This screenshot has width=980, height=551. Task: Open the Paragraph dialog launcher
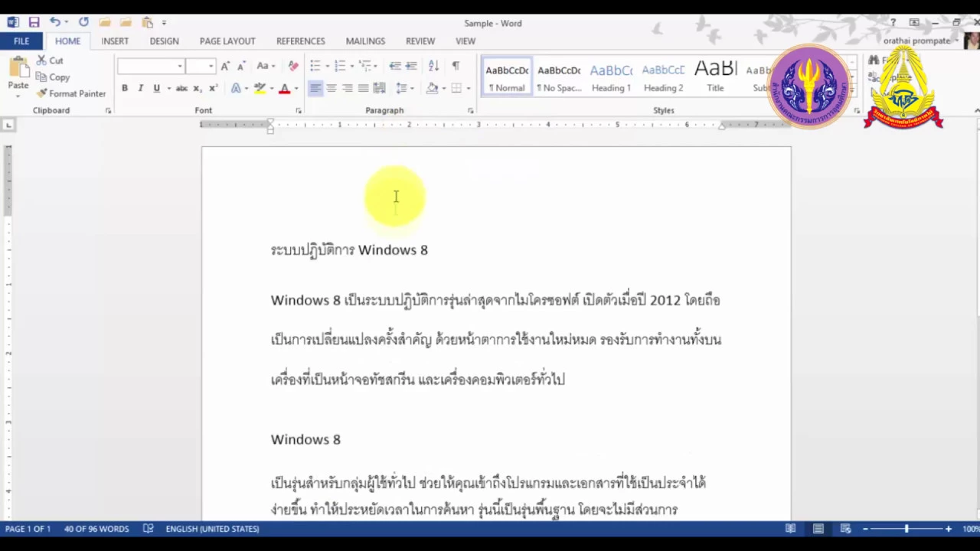[470, 111]
